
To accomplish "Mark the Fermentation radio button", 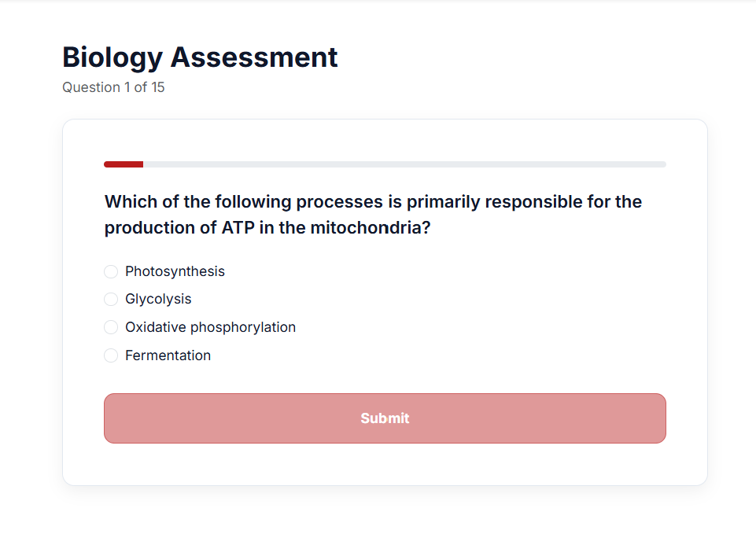I will pos(111,355).
